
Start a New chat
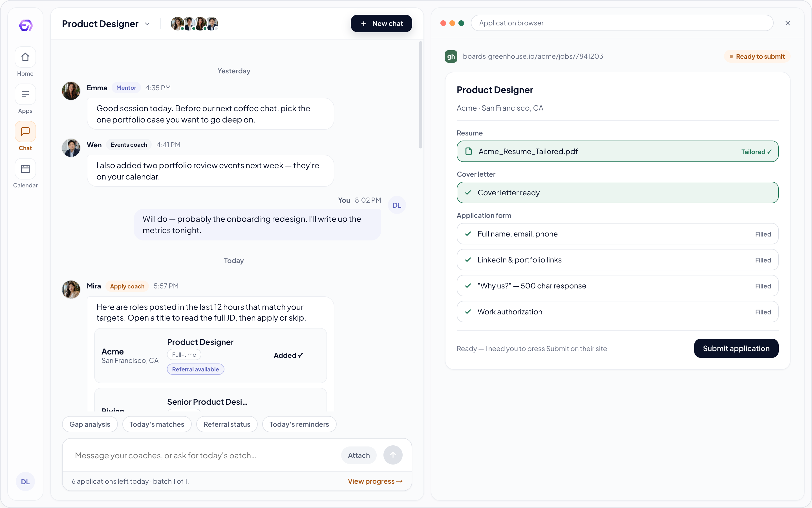(381, 23)
